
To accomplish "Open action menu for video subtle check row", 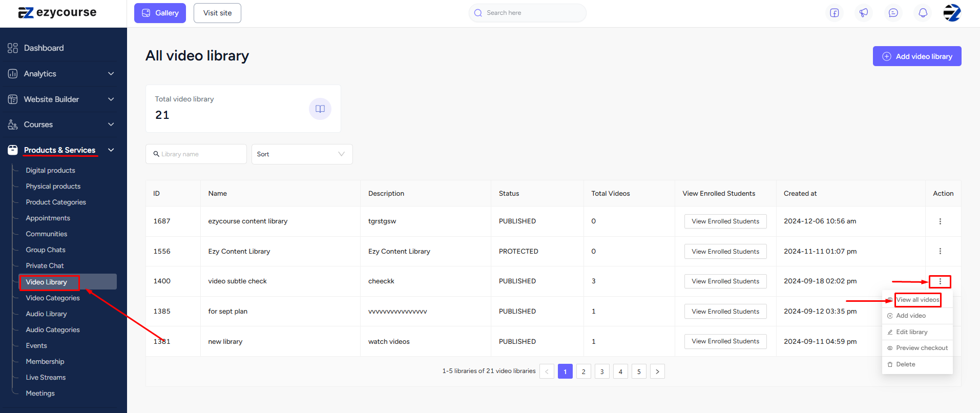I will tap(940, 281).
